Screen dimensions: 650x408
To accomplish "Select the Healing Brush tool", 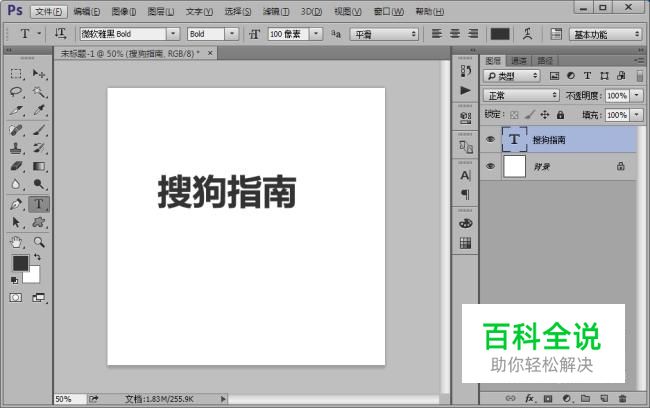I will coord(16,130).
